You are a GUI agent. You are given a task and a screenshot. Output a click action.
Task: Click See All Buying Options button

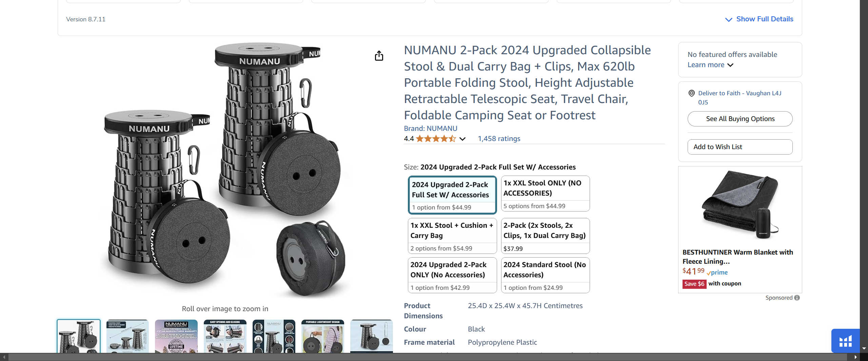point(740,119)
